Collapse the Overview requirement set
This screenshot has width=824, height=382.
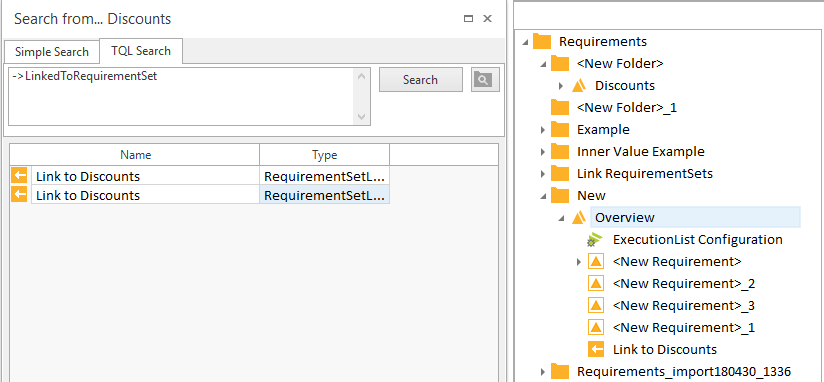tap(561, 218)
